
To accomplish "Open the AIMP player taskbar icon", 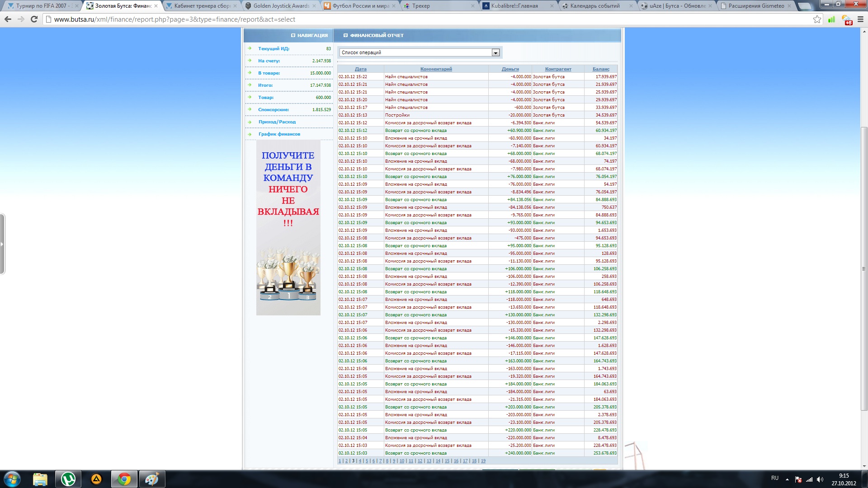I will pos(96,479).
